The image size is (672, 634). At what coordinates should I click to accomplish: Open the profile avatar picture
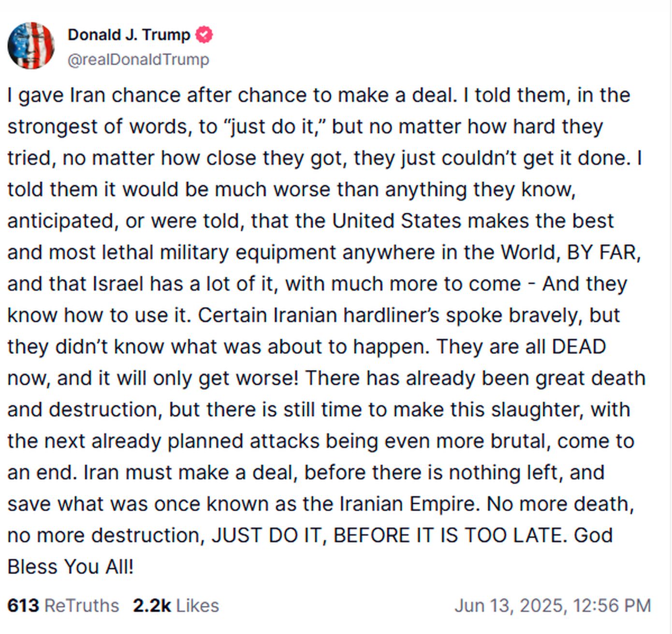click(31, 46)
